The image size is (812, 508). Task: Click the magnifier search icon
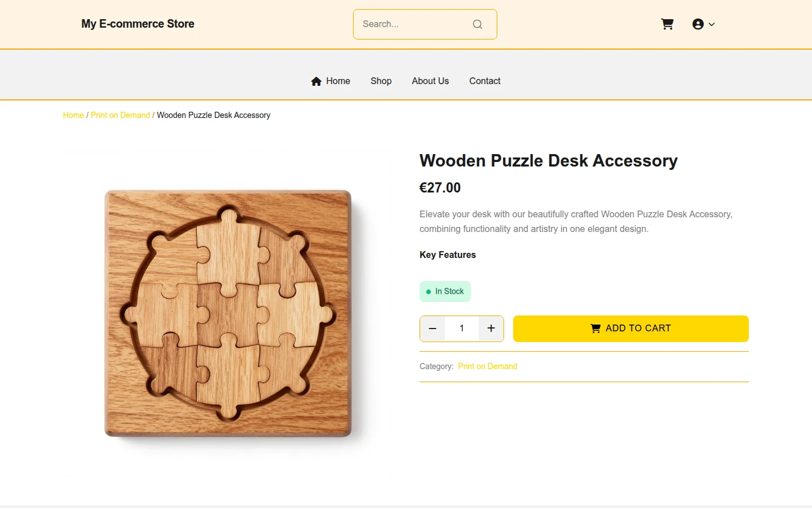coord(478,24)
